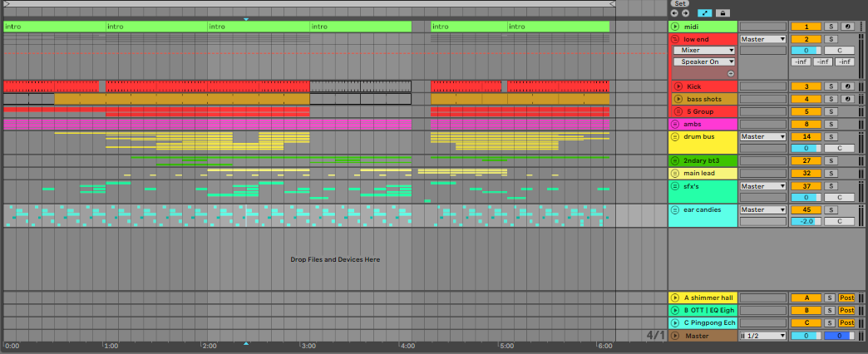Open sfx's Master output dropdown
Screen dimensions: 868x354
click(x=762, y=186)
